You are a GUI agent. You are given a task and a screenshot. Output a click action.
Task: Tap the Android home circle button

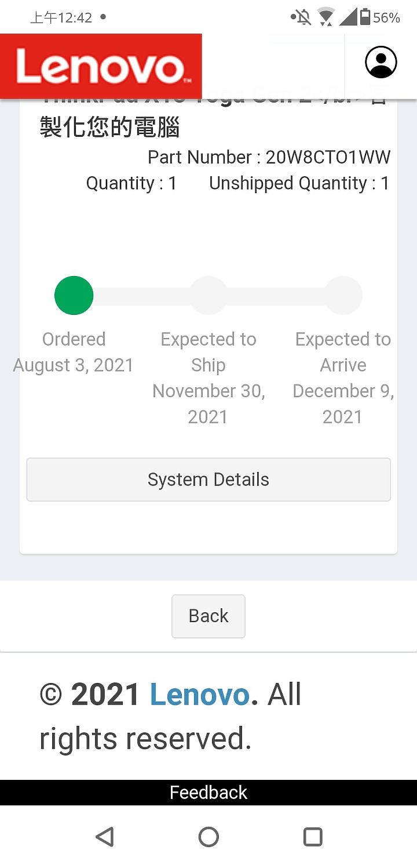[x=209, y=836]
